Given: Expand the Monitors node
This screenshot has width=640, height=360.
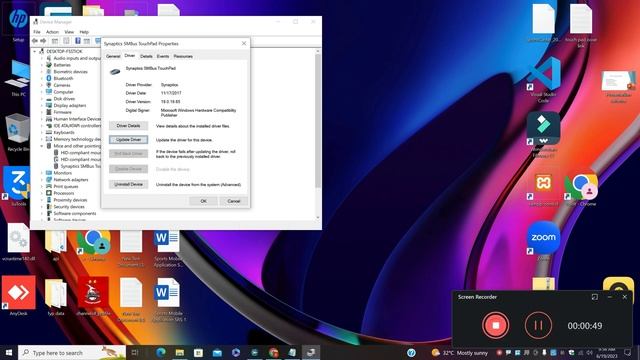Looking at the screenshot, I should (42, 173).
